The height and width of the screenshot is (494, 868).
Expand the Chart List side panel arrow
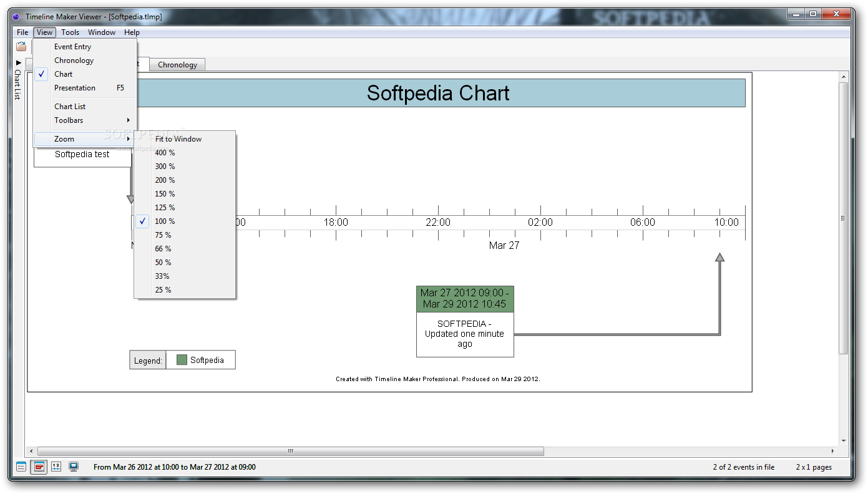[18, 63]
